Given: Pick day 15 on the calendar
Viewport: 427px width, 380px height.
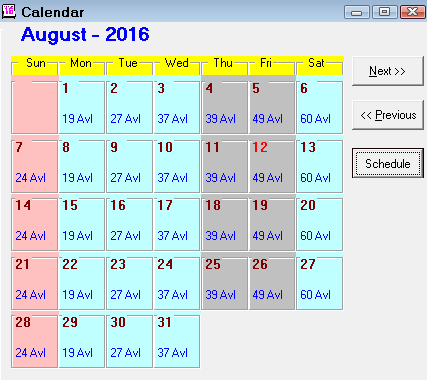Looking at the screenshot, I should [82, 224].
